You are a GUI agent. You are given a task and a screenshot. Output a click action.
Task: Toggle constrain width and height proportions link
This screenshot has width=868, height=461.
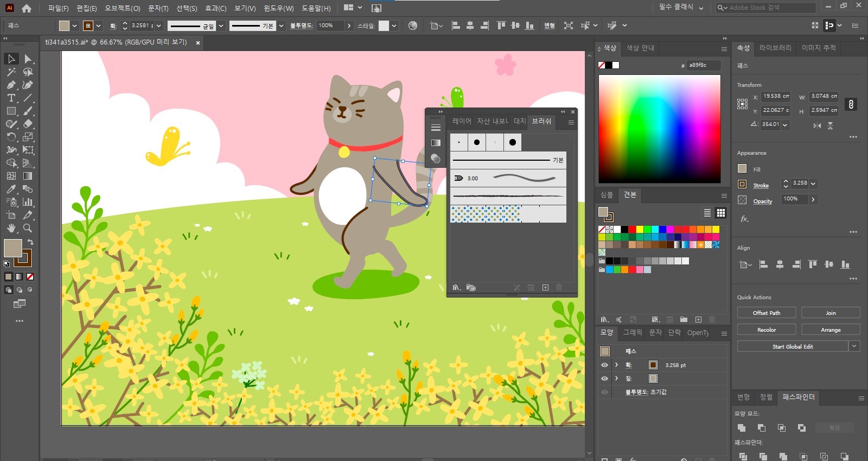(x=851, y=104)
